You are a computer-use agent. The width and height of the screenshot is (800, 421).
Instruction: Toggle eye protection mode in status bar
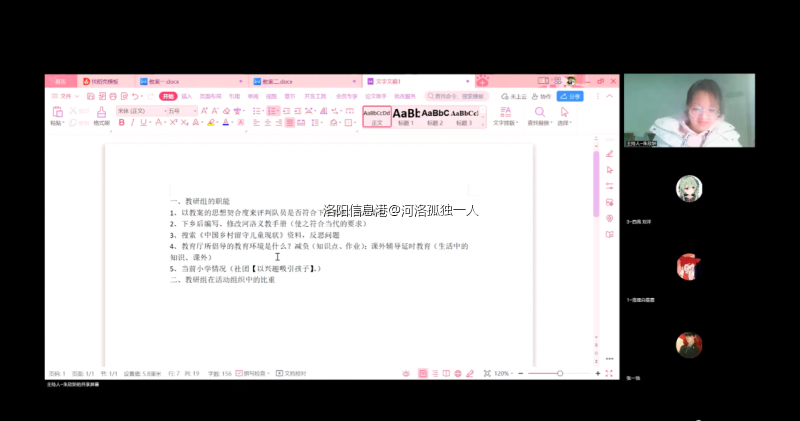[406, 374]
